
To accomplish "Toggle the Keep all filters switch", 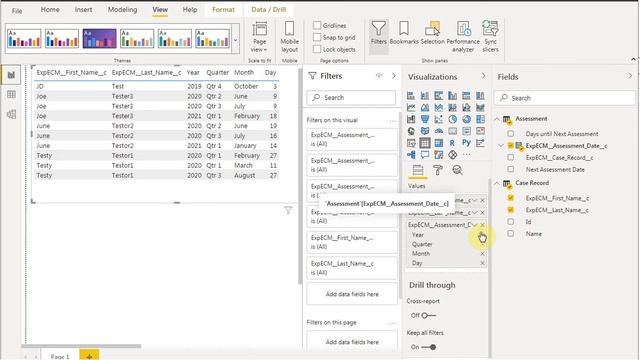I will click(429, 347).
